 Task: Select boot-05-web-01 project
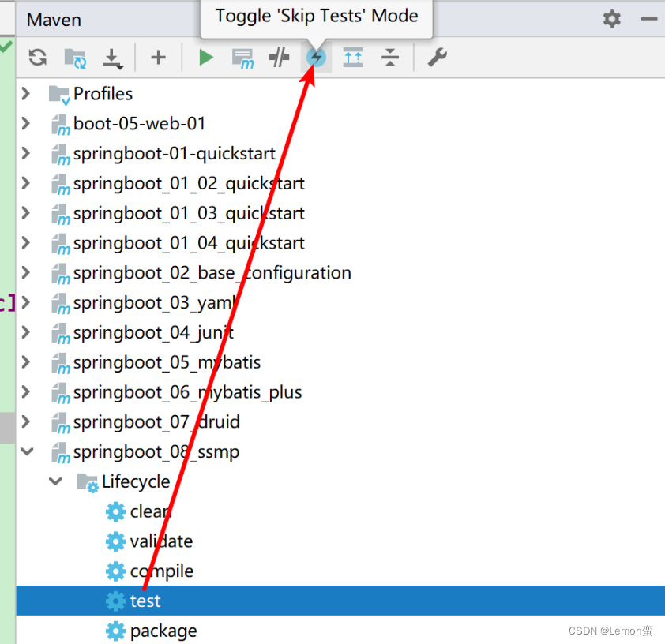[x=139, y=123]
